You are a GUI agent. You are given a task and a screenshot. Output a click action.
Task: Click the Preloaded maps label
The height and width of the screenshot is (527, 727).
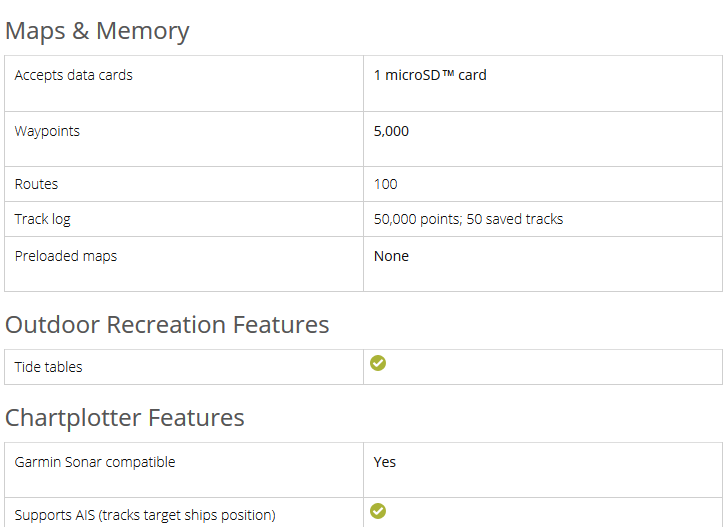pyautogui.click(x=65, y=256)
